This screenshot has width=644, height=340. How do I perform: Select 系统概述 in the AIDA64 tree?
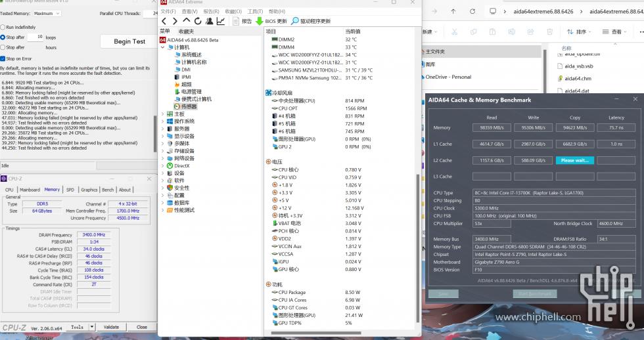pyautogui.click(x=191, y=54)
